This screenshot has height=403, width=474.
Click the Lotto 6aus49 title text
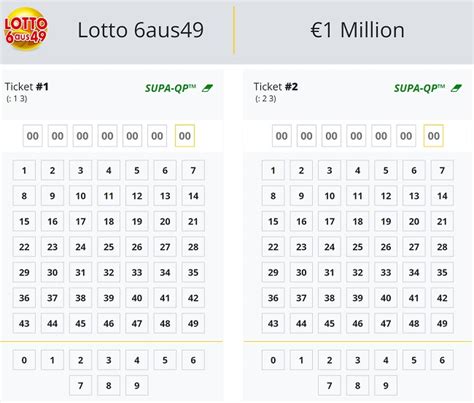point(140,30)
